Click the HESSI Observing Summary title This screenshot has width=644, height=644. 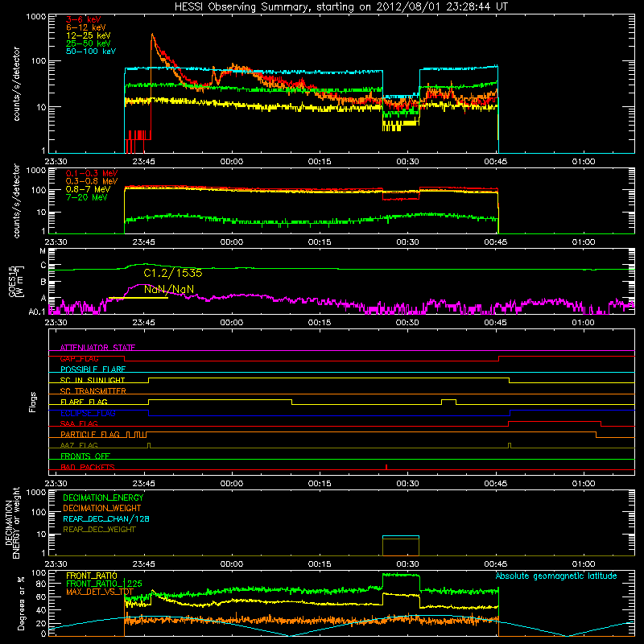pyautogui.click(x=341, y=6)
